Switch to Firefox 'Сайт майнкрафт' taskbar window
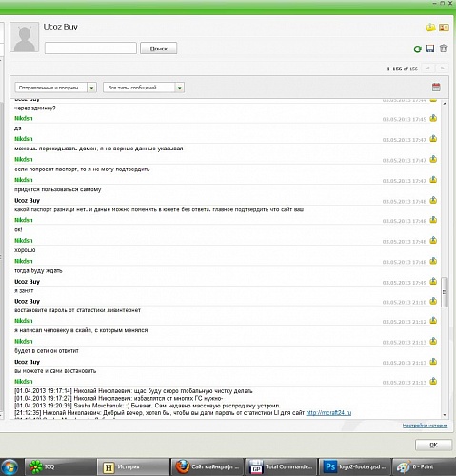 point(208,466)
